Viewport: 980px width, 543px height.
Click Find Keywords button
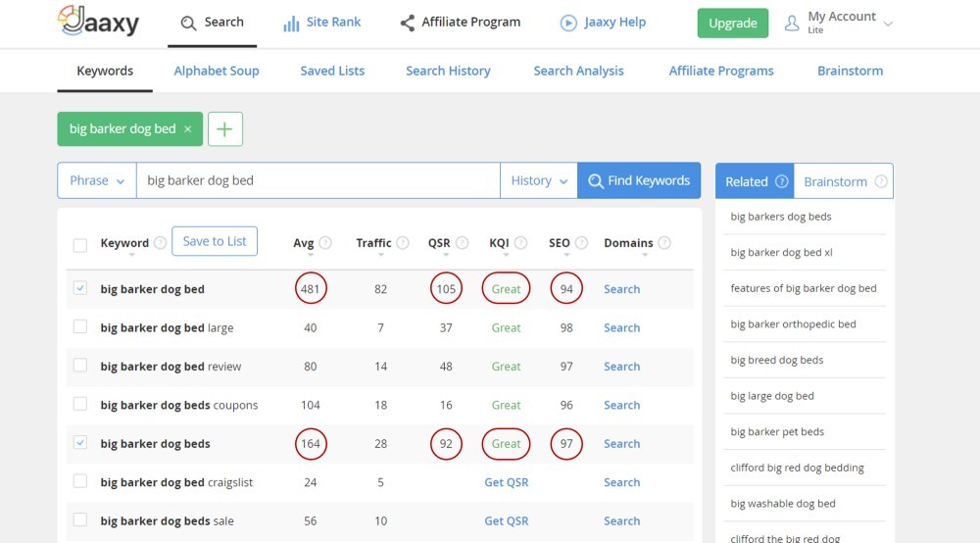coord(639,180)
